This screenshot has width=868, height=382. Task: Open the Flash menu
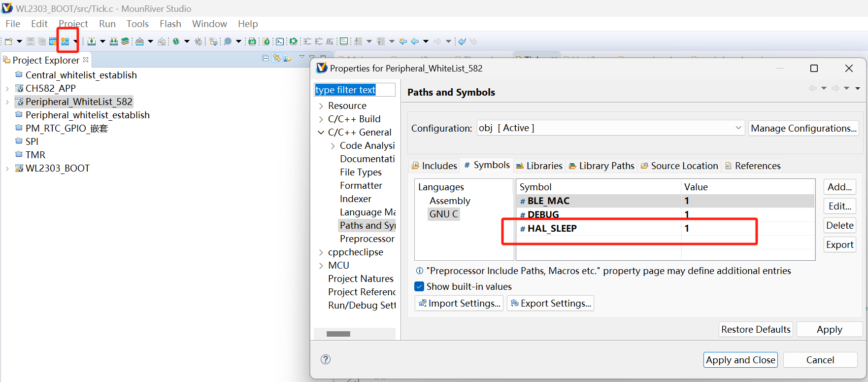pyautogui.click(x=170, y=24)
